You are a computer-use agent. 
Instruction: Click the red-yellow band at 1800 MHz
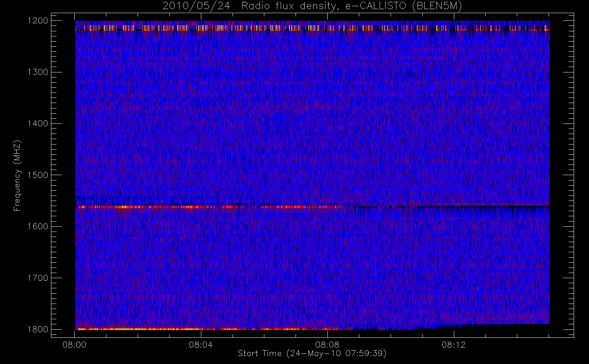point(207,329)
